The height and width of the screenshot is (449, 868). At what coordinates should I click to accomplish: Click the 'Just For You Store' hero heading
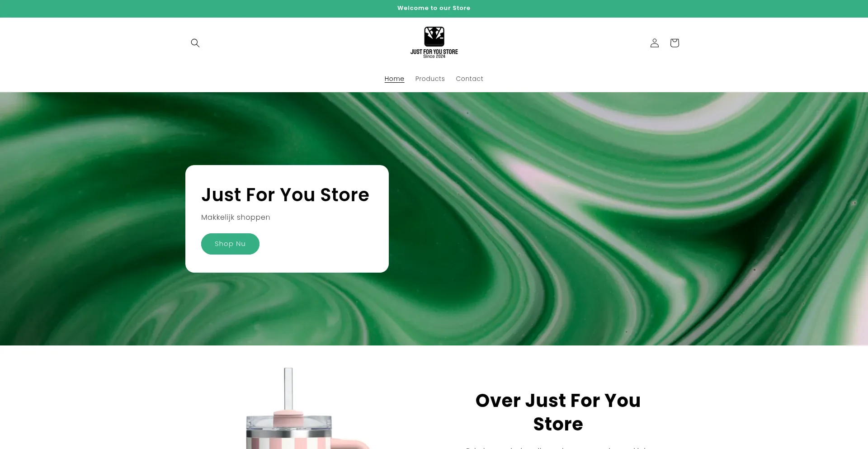point(285,195)
